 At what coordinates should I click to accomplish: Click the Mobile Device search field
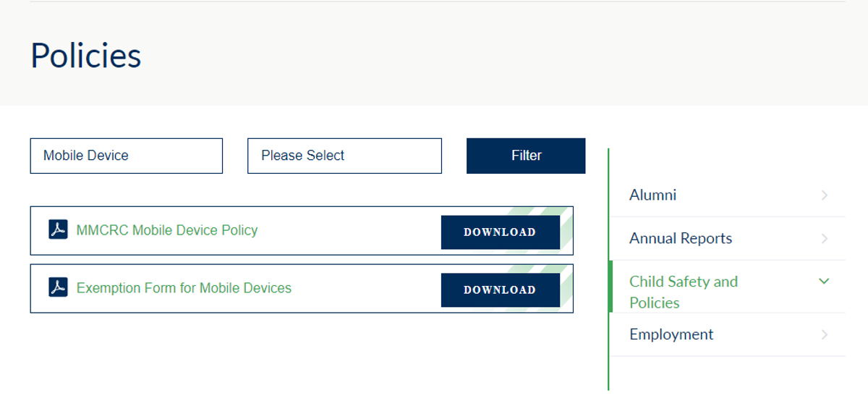click(127, 156)
